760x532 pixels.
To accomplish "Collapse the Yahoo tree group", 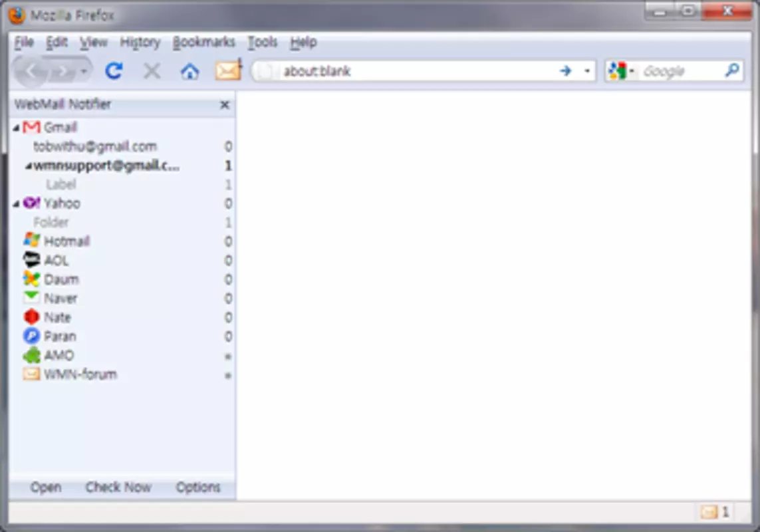I will [17, 203].
